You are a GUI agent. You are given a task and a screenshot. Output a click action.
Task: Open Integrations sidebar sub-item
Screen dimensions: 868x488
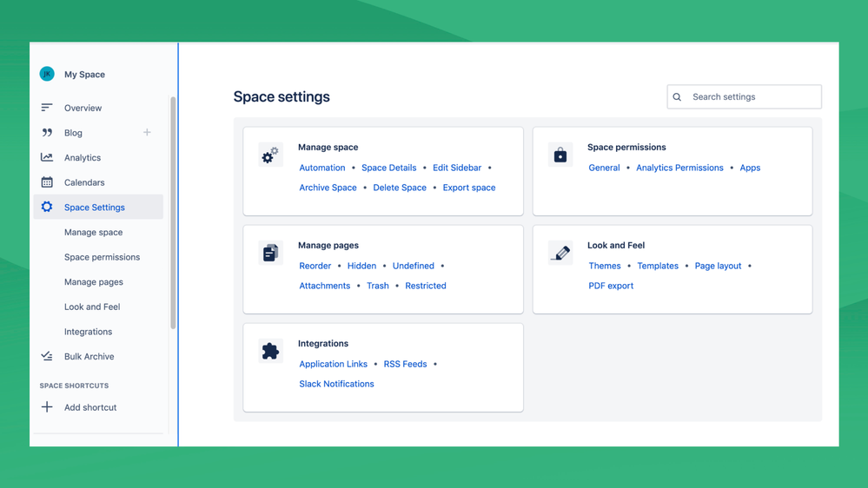[88, 332]
